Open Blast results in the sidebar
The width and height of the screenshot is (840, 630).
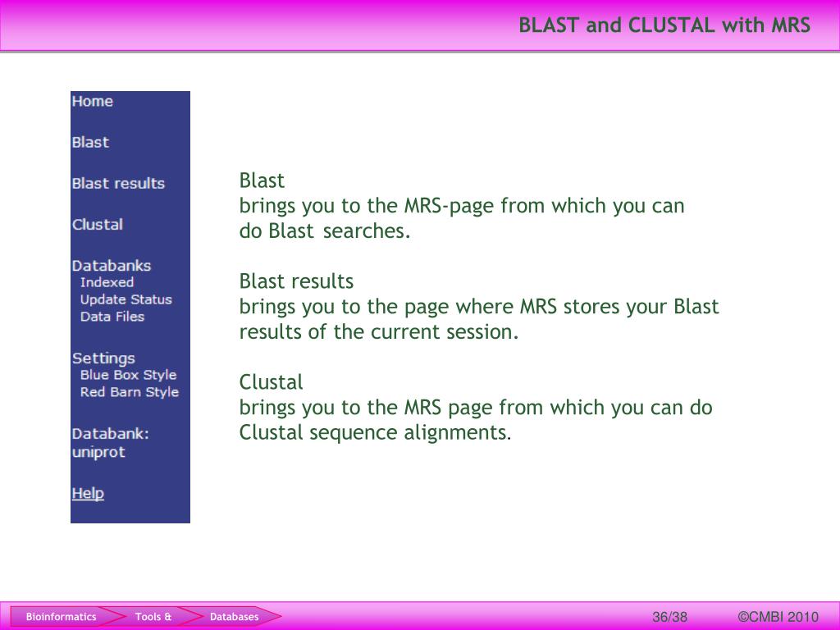118,183
